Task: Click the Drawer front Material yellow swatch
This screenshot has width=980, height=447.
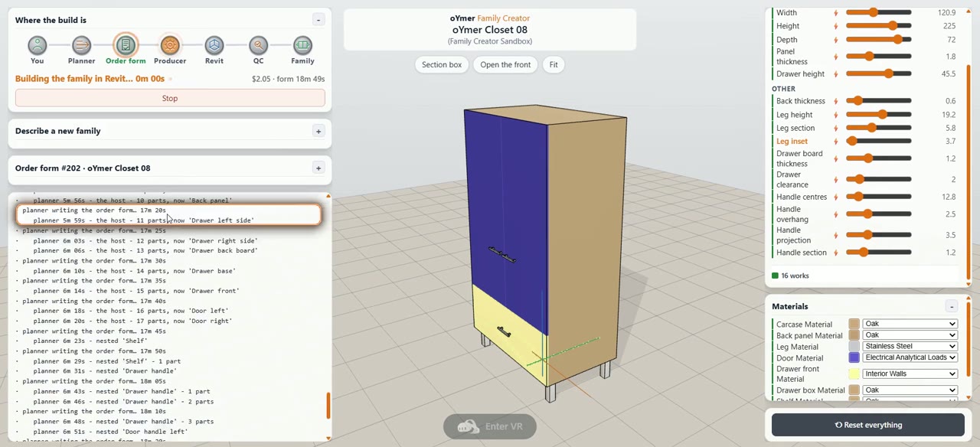Action: click(854, 374)
